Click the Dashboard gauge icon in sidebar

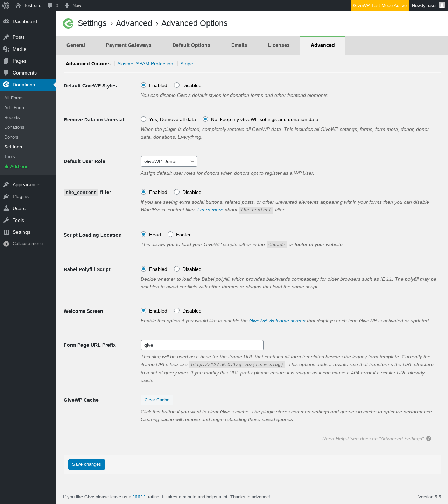click(6, 21)
